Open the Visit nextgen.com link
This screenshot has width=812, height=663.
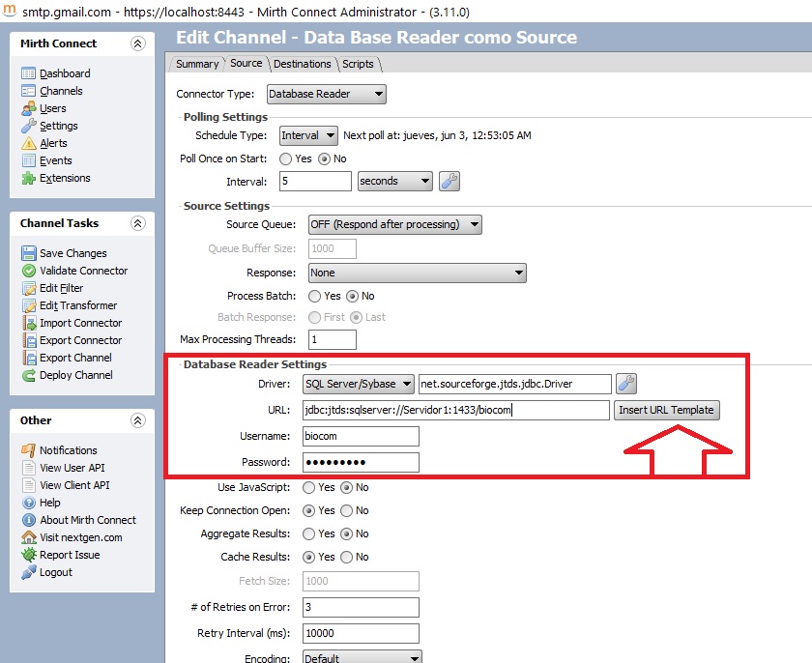(x=75, y=537)
